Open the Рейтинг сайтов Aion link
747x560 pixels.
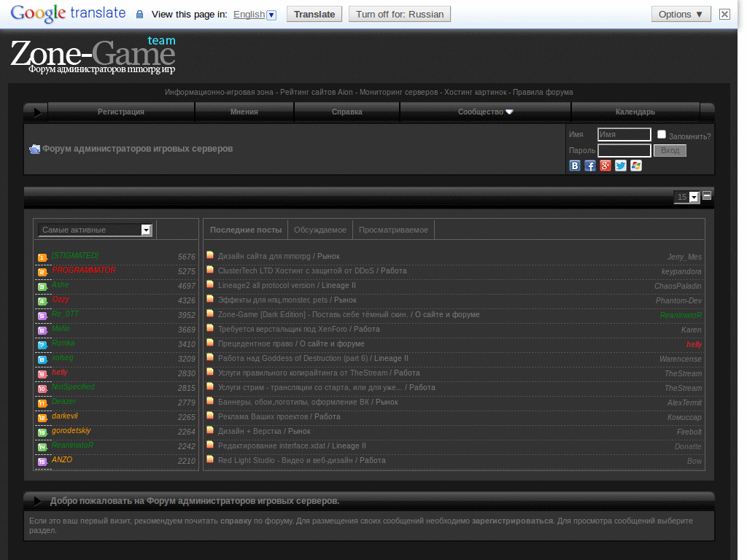[317, 93]
